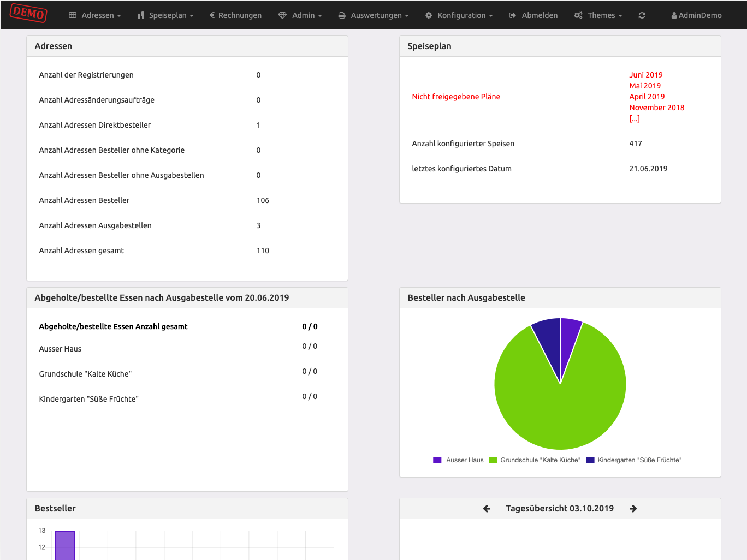The width and height of the screenshot is (747, 560).
Task: Click the Auswertungen printer icon
Action: coord(342,15)
